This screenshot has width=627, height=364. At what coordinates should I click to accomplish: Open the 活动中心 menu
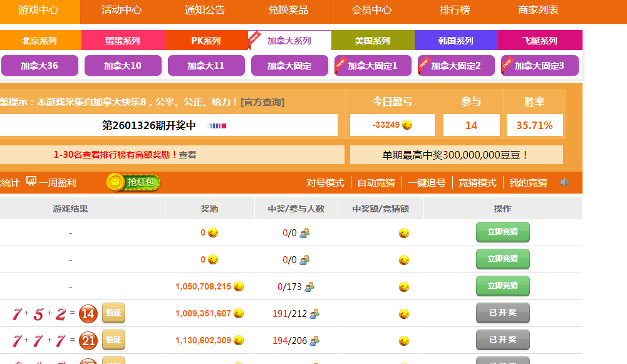click(x=122, y=10)
